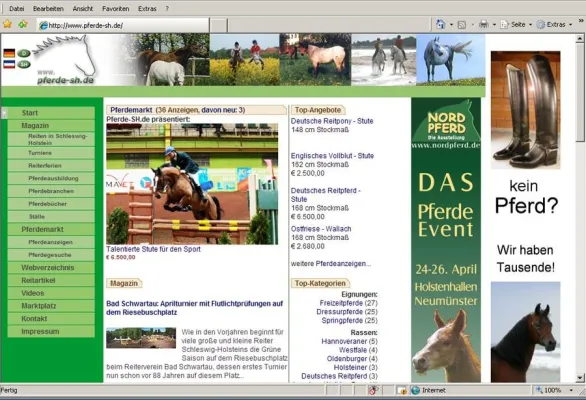Click the Print icon in toolbar
The image size is (586, 400).
pos(484,25)
